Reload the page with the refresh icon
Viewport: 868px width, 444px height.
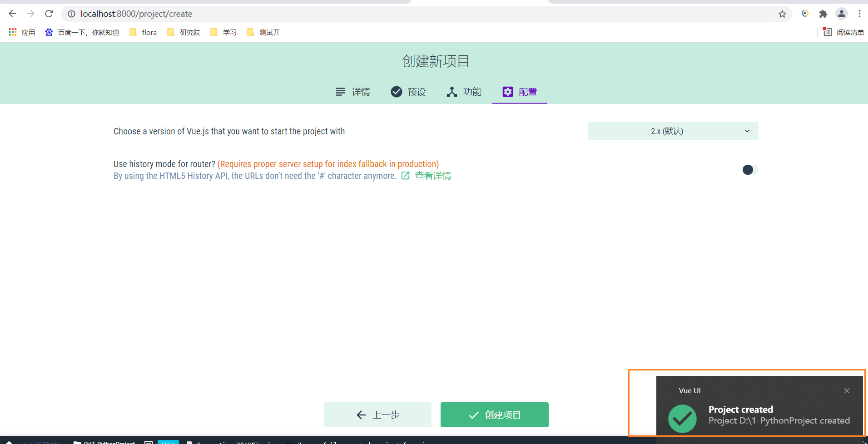(49, 14)
